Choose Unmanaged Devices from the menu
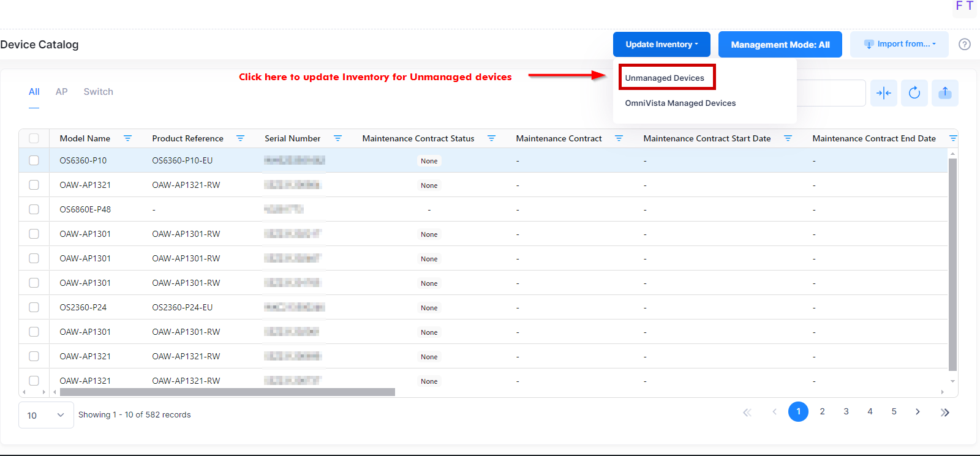The width and height of the screenshot is (980, 456). pyautogui.click(x=665, y=78)
